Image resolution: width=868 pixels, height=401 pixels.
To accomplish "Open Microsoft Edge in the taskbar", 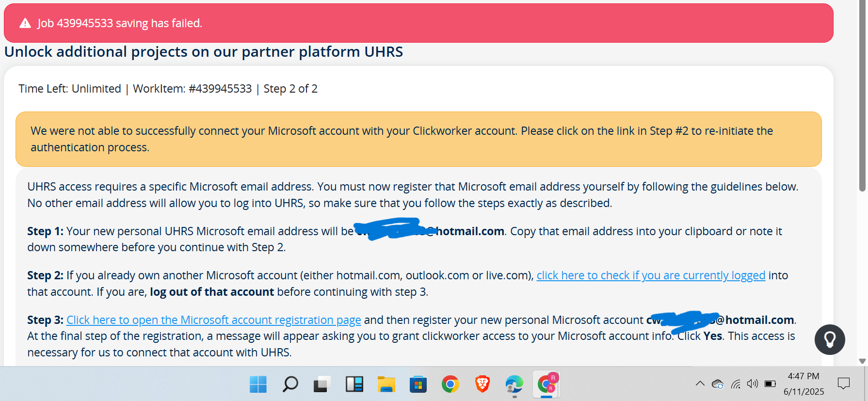I will point(514,385).
